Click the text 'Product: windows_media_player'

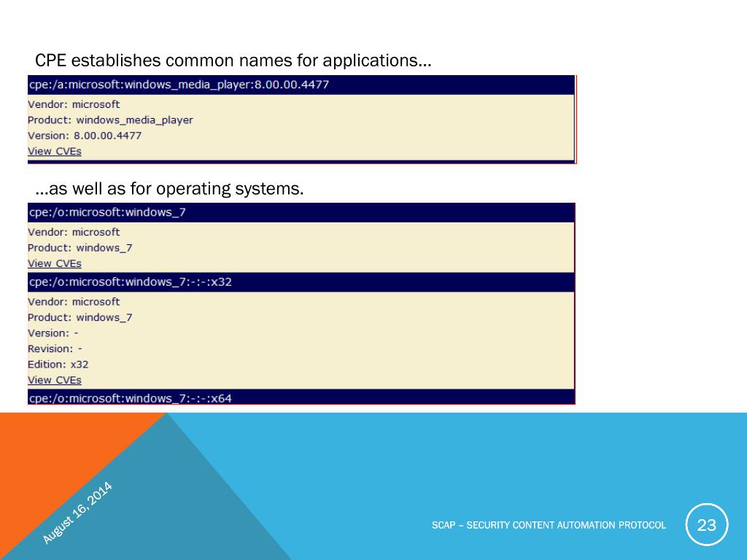pos(110,120)
